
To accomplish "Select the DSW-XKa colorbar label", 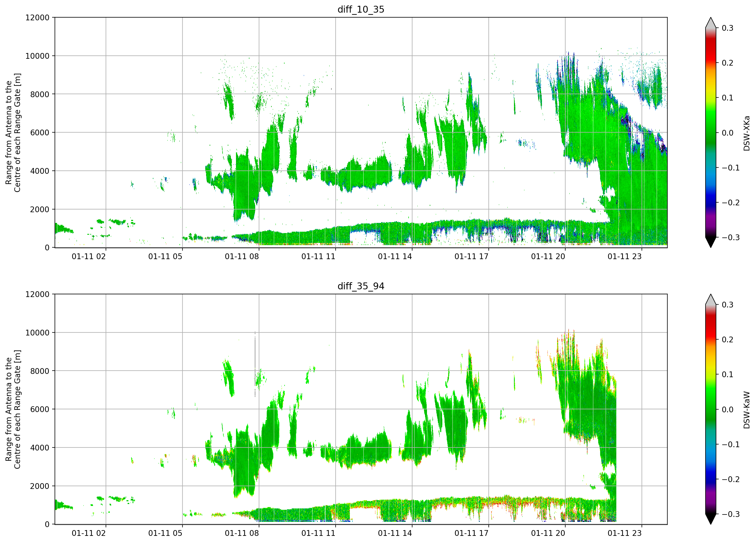I will pos(746,133).
